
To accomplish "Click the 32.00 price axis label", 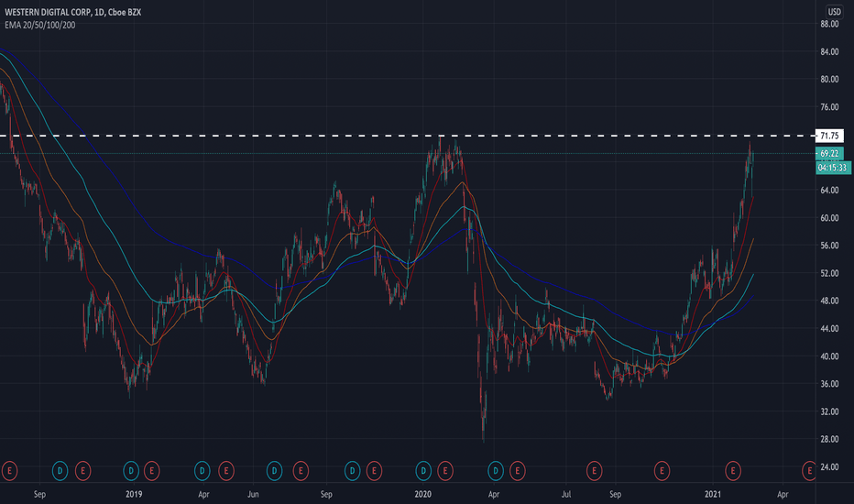I will [x=829, y=411].
